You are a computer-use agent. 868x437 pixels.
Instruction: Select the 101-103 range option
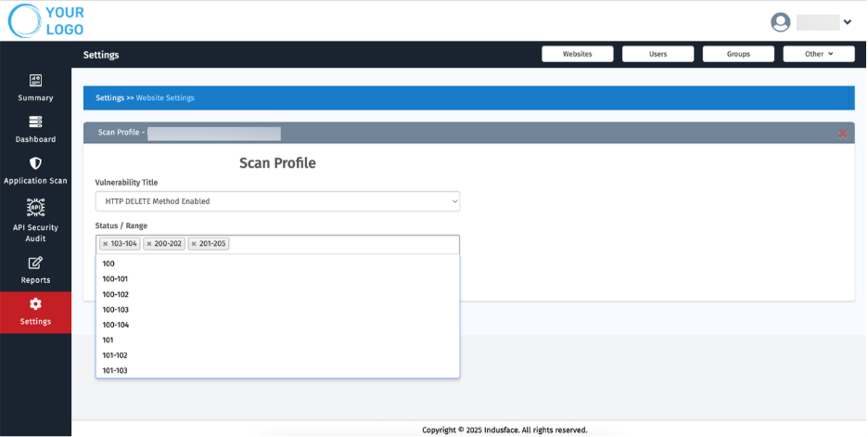click(x=277, y=370)
